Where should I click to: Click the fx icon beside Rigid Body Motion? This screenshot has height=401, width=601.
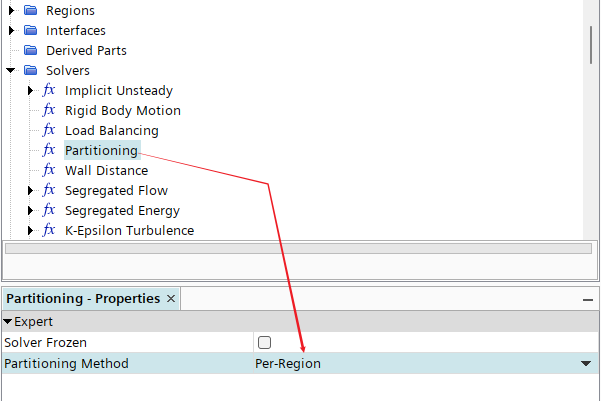[49, 110]
